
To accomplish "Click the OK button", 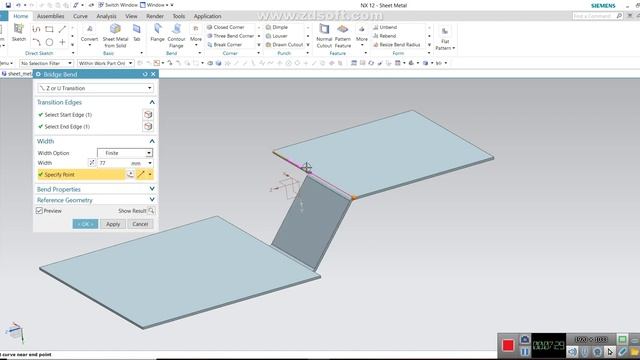I will click(85, 224).
